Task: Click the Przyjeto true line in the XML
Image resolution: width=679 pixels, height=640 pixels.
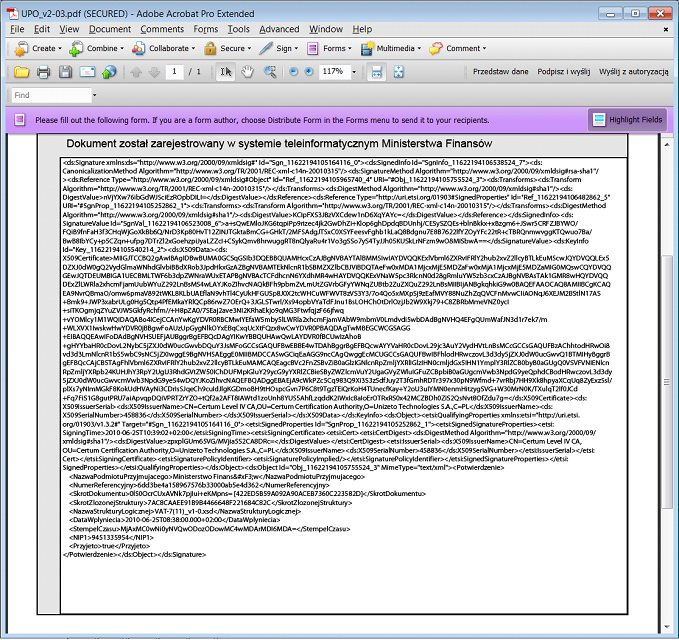Action: tap(109, 546)
